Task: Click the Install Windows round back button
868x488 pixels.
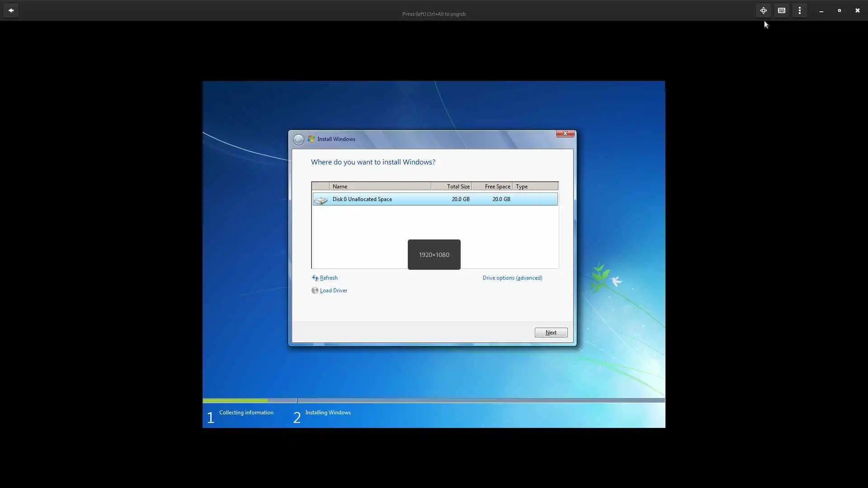Action: [298, 140]
